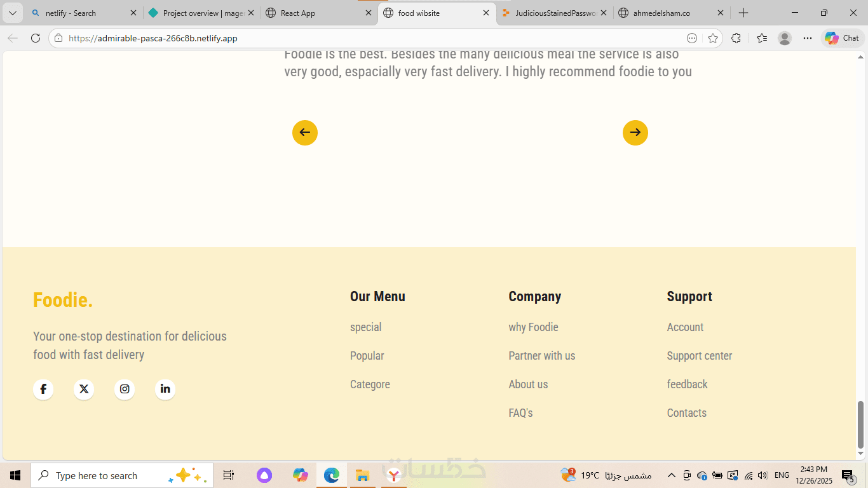868x488 pixels.
Task: Open Foodie's X (Twitter) social icon
Action: (x=84, y=389)
